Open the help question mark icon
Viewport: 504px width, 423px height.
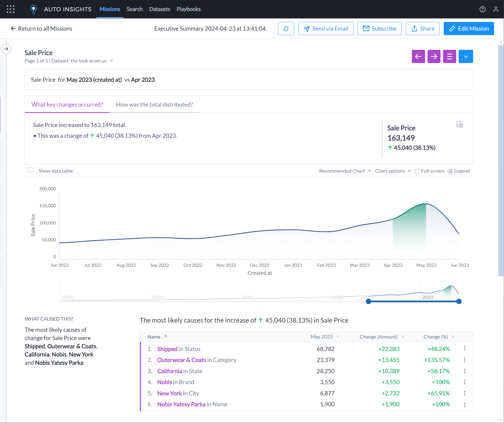pos(483,9)
